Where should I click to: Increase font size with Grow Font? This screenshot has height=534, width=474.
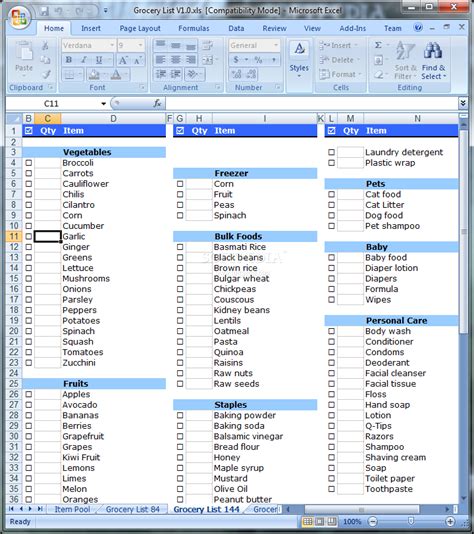click(123, 60)
